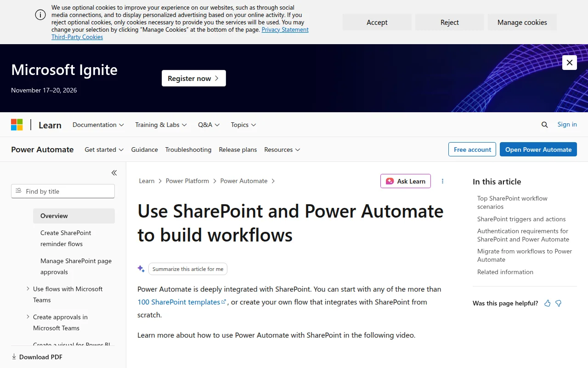The height and width of the screenshot is (368, 588).
Task: Reject optional cookies
Action: click(450, 22)
